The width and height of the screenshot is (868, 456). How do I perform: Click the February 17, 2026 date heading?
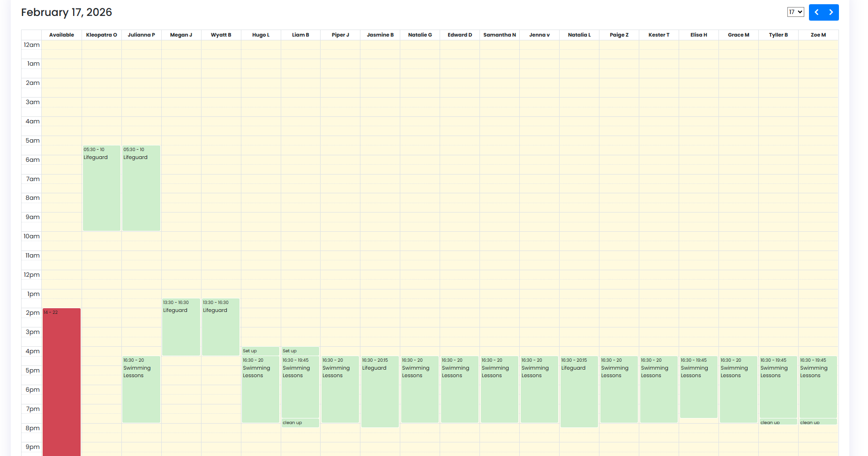point(67,12)
